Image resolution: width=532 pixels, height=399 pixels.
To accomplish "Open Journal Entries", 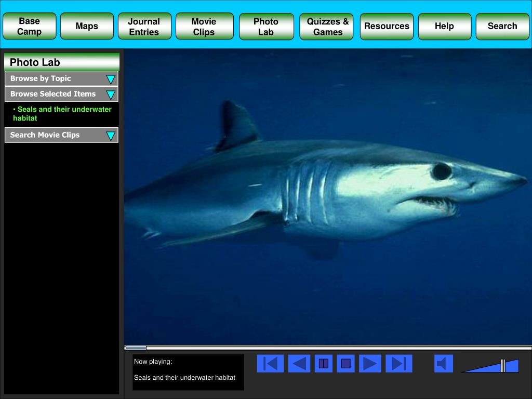I will pos(144,26).
